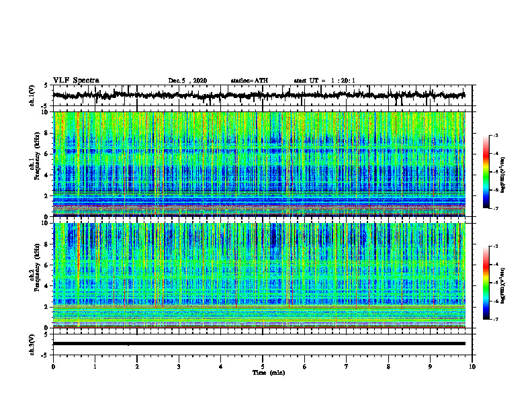Click time axis tick label 0
Viewport: 532px width, 411px height.
point(53,367)
